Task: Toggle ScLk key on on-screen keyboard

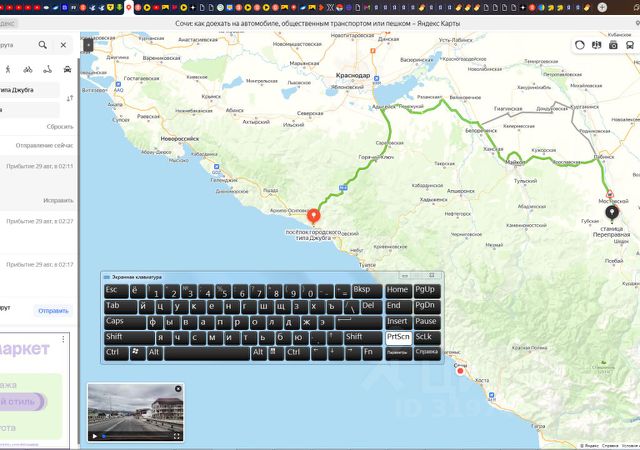Action: coord(427,338)
